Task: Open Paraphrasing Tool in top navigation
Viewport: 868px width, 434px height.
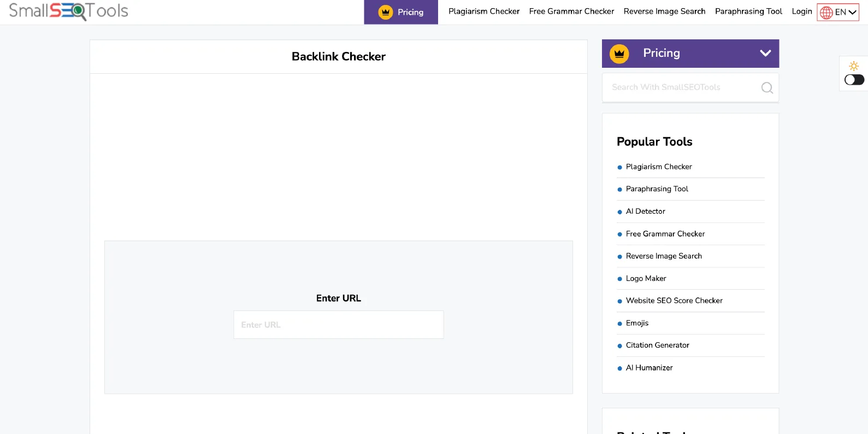Action: (748, 11)
